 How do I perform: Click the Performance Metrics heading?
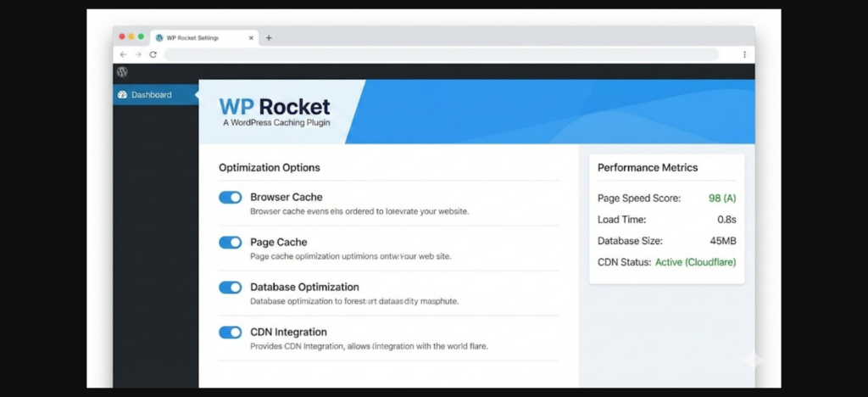tap(648, 167)
